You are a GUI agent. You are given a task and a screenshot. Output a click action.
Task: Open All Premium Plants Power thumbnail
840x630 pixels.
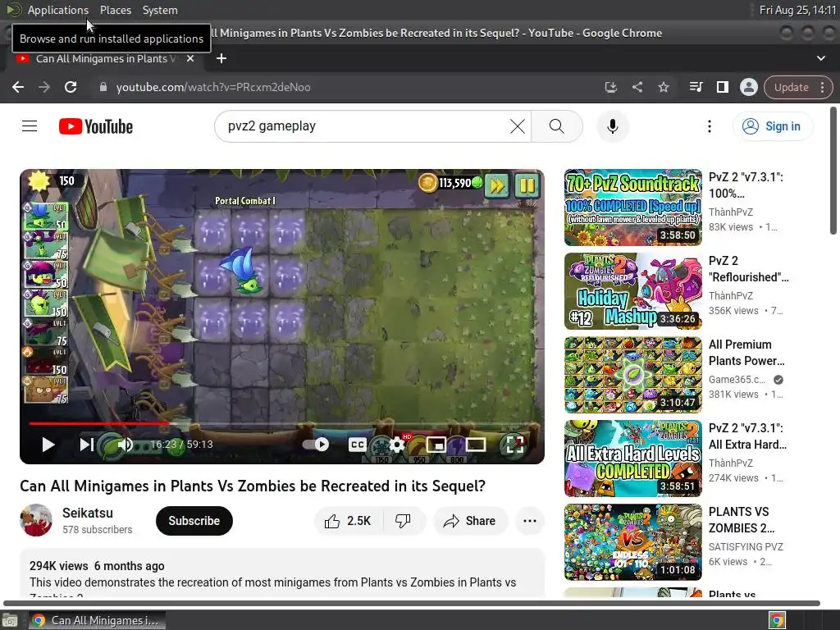pyautogui.click(x=632, y=374)
